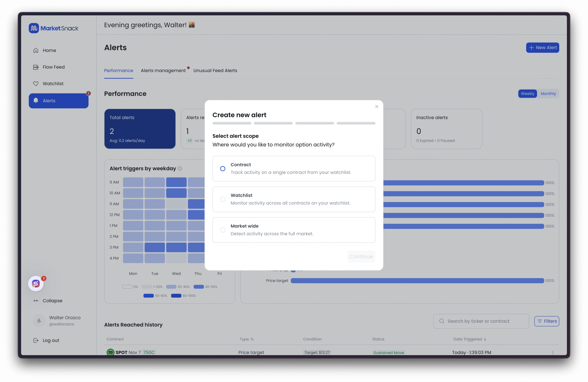Click the Log out icon

[x=36, y=340]
